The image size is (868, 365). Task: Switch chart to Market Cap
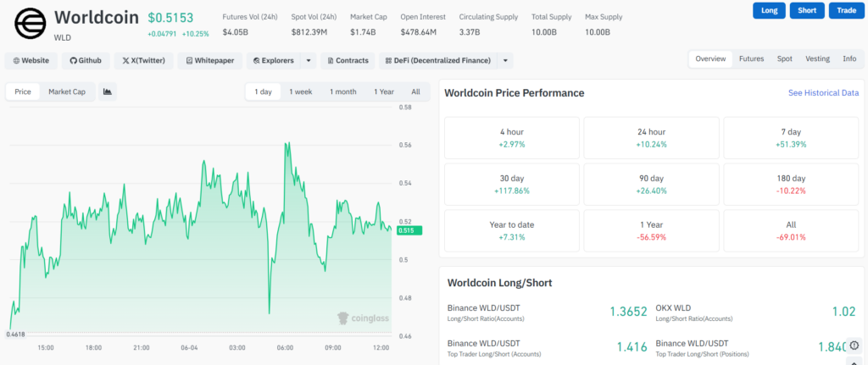tap(67, 91)
